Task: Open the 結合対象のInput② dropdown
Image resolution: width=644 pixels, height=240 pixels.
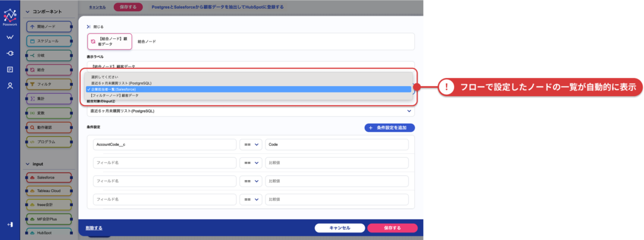Action: pyautogui.click(x=250, y=111)
